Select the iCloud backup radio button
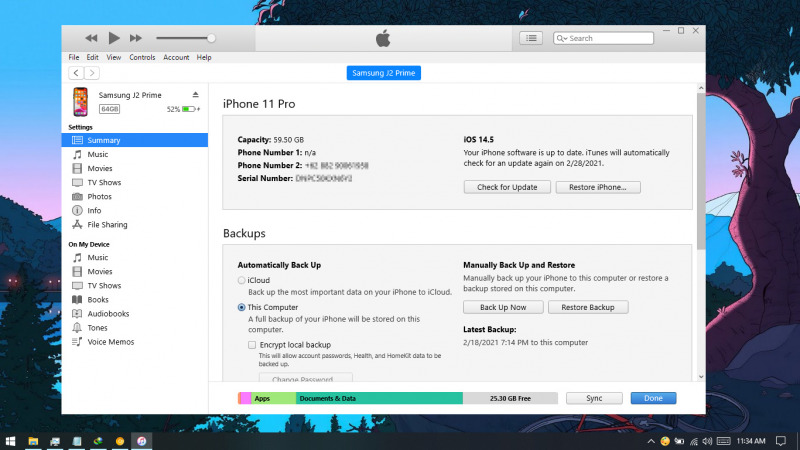Image resolution: width=800 pixels, height=450 pixels. (242, 280)
